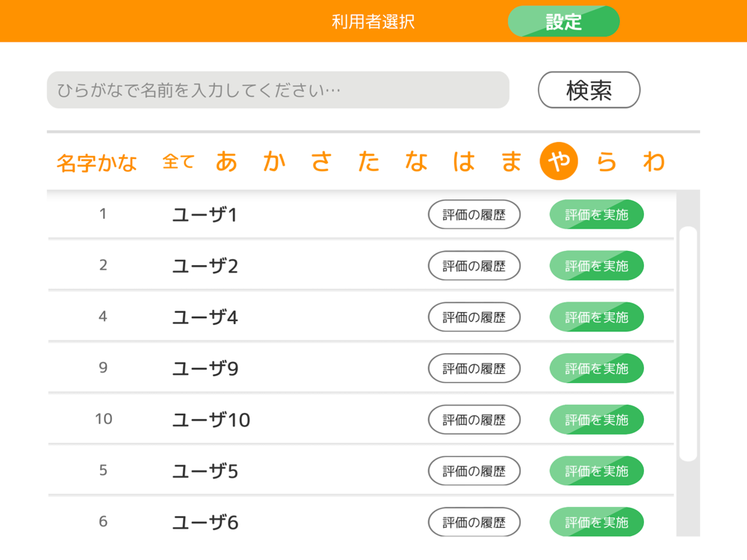
Task: Select the ユーザ9 row name
Action: point(205,369)
